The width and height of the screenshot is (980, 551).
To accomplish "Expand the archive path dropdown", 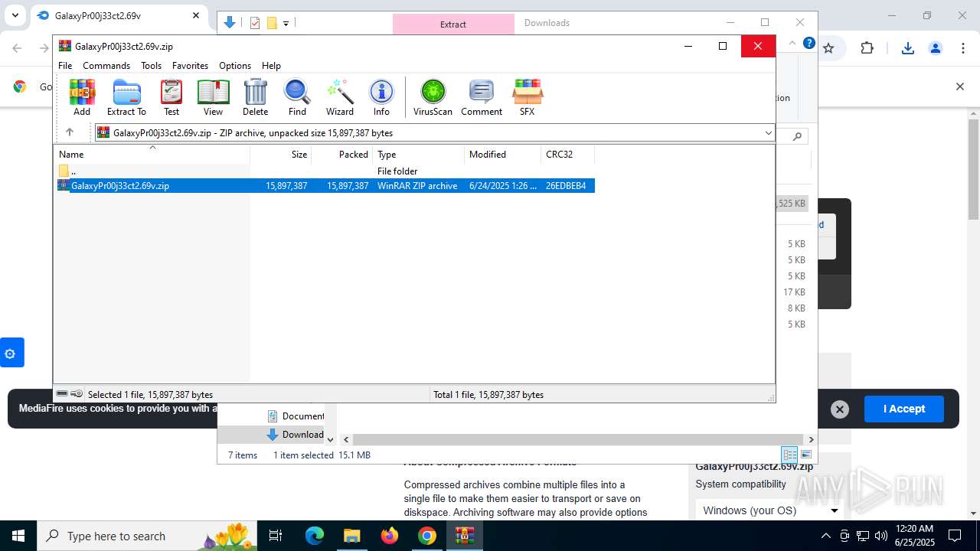I will 768,133.
